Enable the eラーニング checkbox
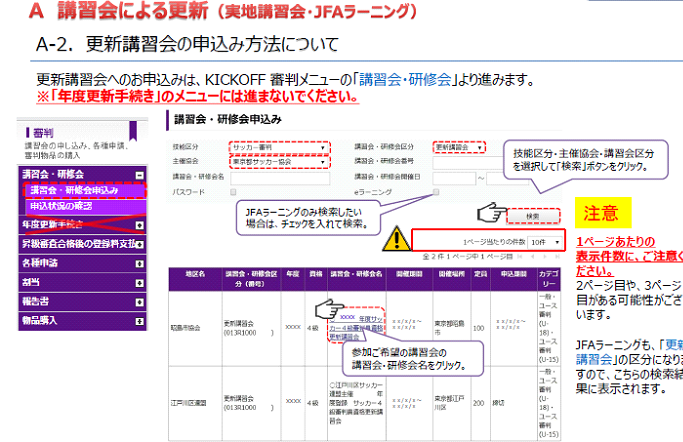Viewport: 683px width, 442px height. coord(436,191)
